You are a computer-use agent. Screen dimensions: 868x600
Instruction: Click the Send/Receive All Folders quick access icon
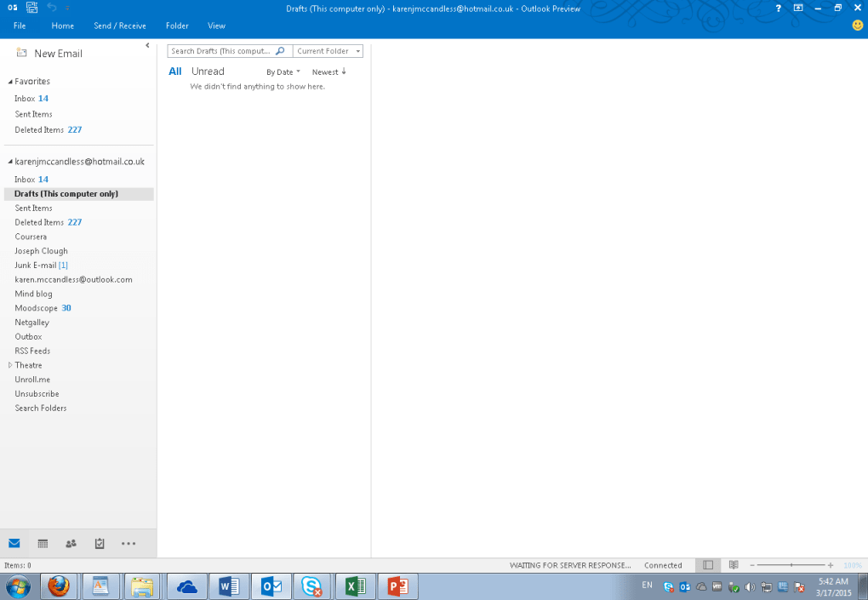click(31, 8)
